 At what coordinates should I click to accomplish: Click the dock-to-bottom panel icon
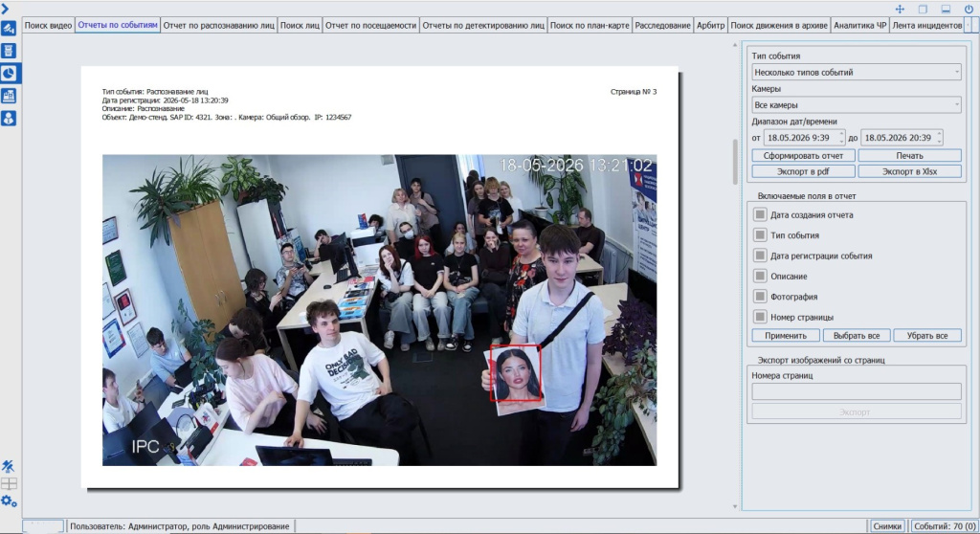point(946,9)
